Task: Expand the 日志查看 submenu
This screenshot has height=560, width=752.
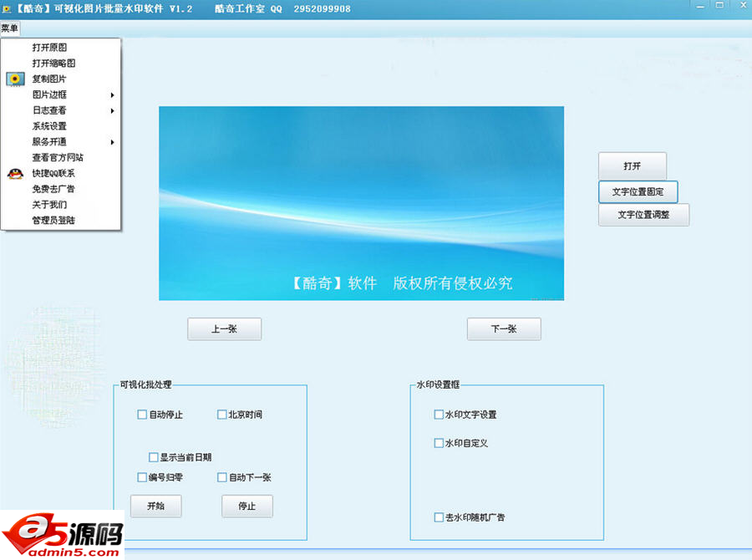Action: click(50, 110)
